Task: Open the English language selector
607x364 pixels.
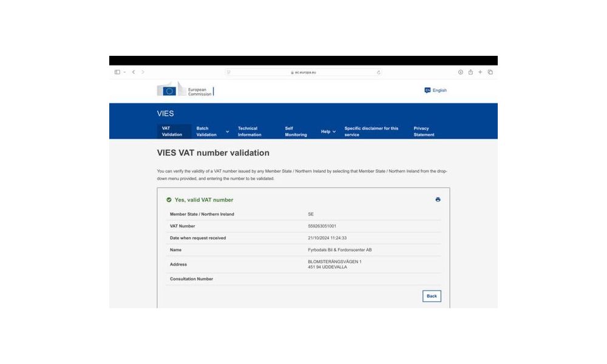Action: pos(436,90)
